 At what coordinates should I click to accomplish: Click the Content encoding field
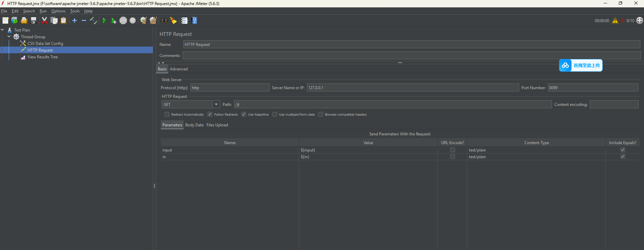coord(614,104)
